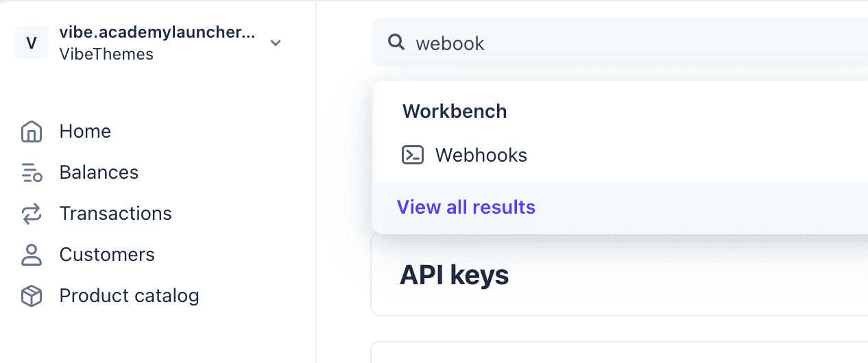Open the Home menu item
The width and height of the screenshot is (868, 363).
[x=85, y=132]
